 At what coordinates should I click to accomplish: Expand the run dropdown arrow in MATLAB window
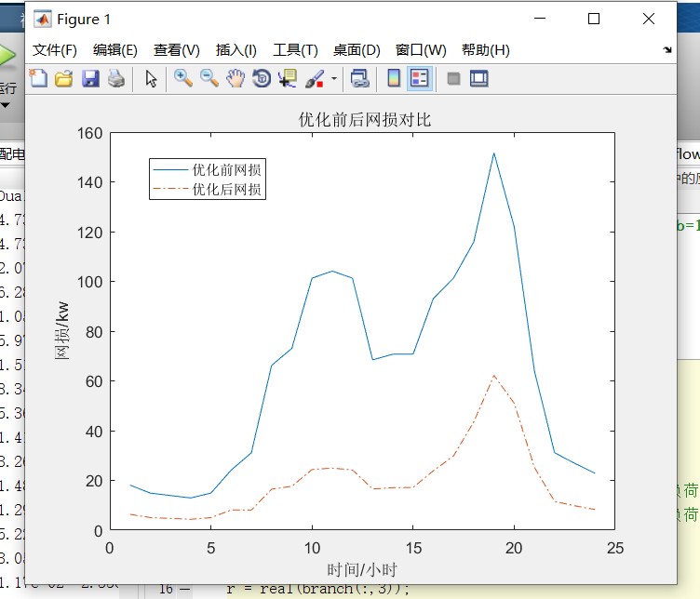5,106
